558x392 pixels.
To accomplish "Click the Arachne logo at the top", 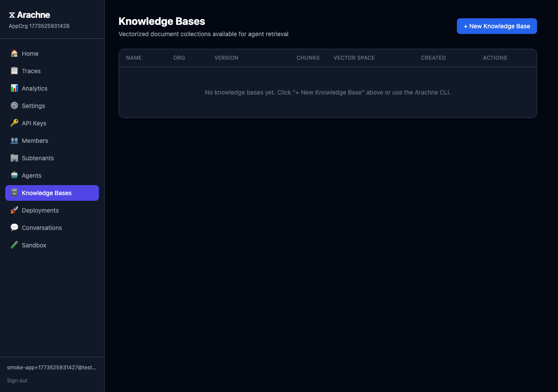I will pyautogui.click(x=29, y=14).
